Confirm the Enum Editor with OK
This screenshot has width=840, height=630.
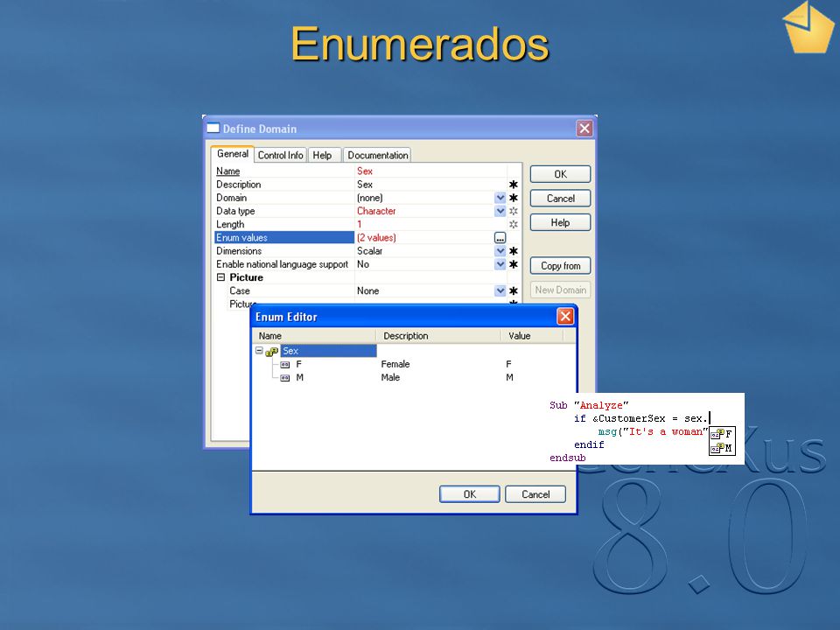tap(470, 493)
